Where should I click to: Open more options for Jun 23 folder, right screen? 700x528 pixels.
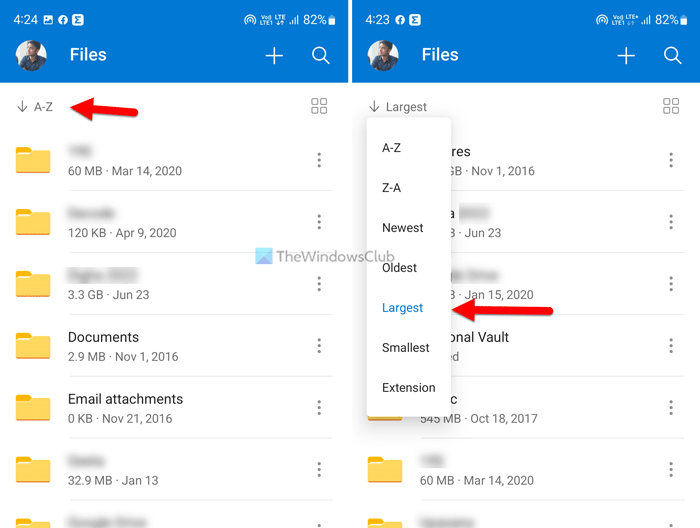[x=671, y=222]
